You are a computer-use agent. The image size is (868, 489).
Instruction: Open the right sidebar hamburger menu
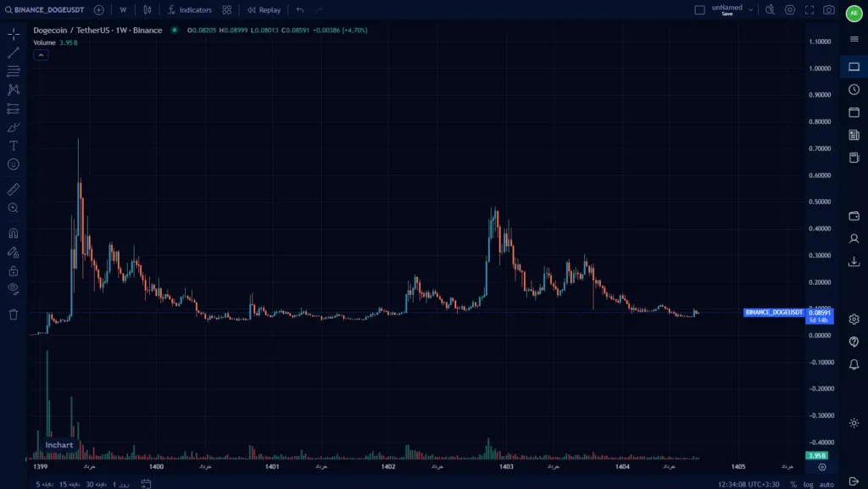(854, 39)
